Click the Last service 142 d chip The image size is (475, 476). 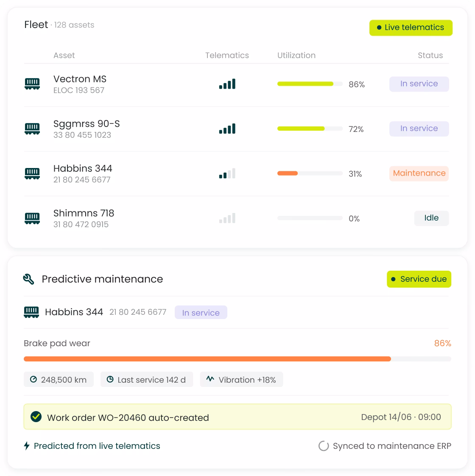(x=147, y=379)
